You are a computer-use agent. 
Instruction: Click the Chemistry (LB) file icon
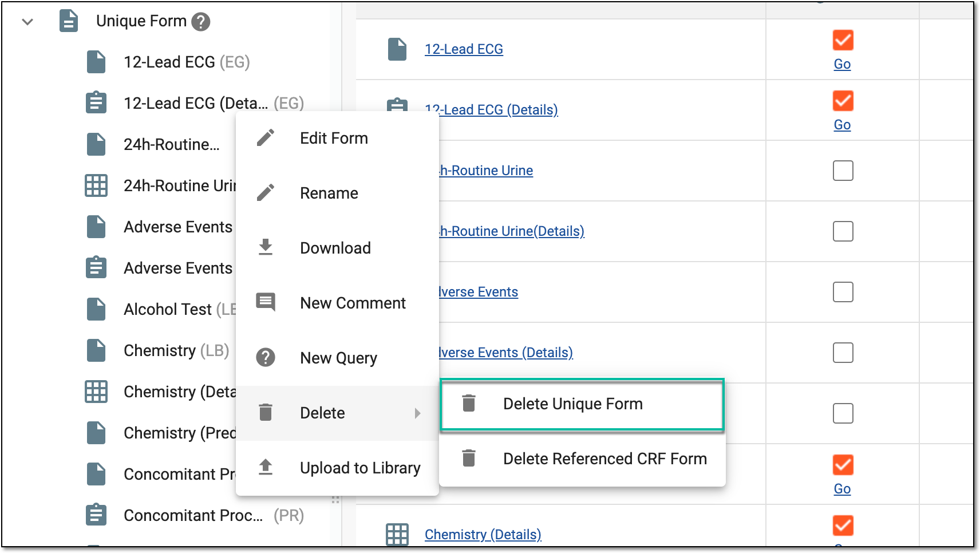[96, 350]
